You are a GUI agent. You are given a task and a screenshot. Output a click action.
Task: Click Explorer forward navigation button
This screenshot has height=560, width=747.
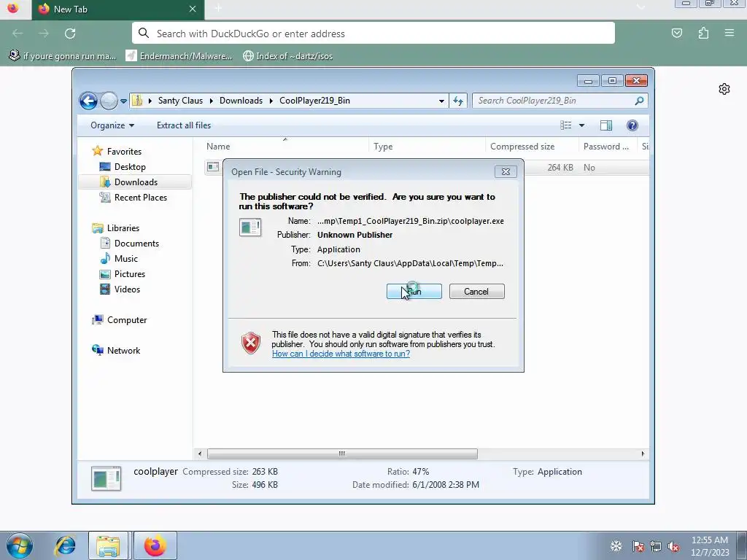click(109, 101)
